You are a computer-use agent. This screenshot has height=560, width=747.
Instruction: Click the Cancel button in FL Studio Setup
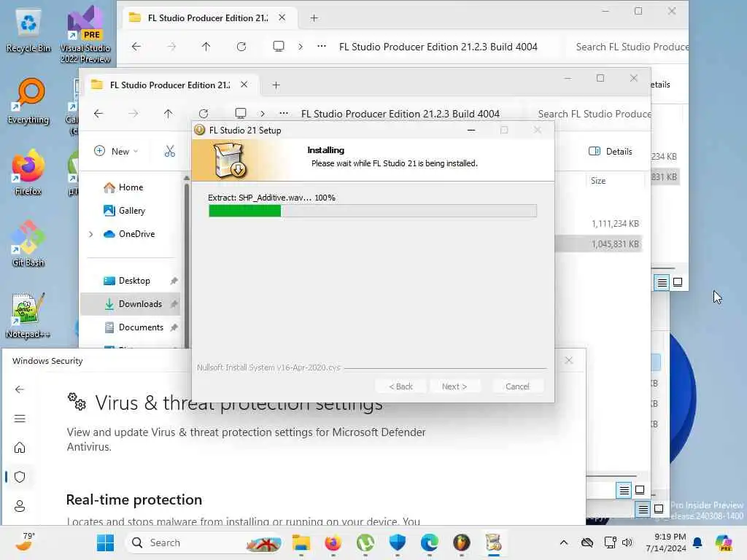[x=517, y=386]
